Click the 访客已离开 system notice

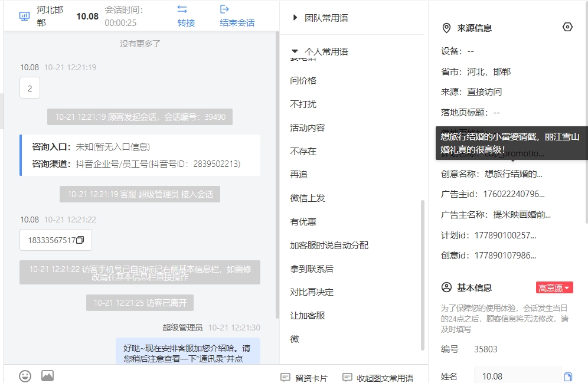point(140,303)
